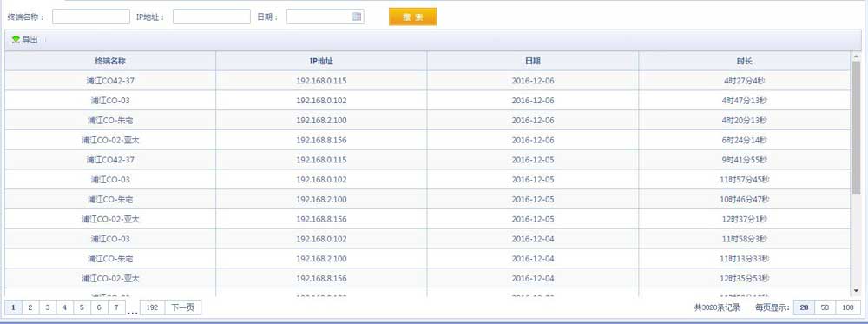Go to page 3
The width and height of the screenshot is (868, 324).
(x=48, y=307)
